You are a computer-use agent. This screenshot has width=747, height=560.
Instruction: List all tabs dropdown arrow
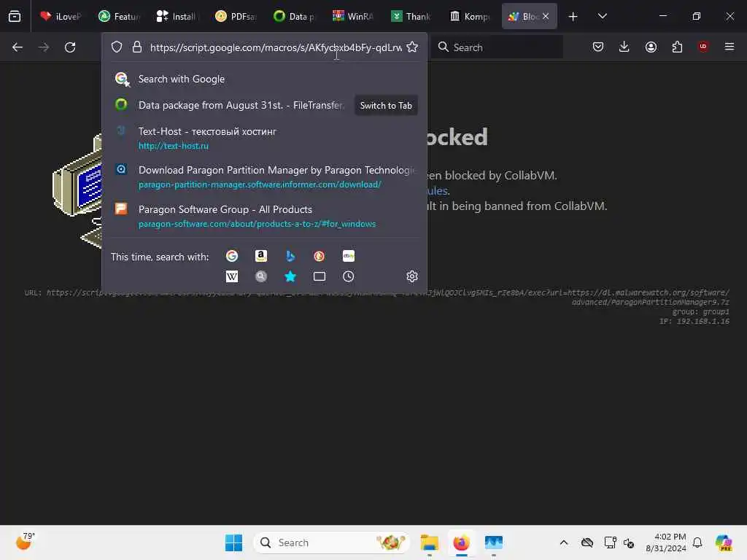coord(602,16)
